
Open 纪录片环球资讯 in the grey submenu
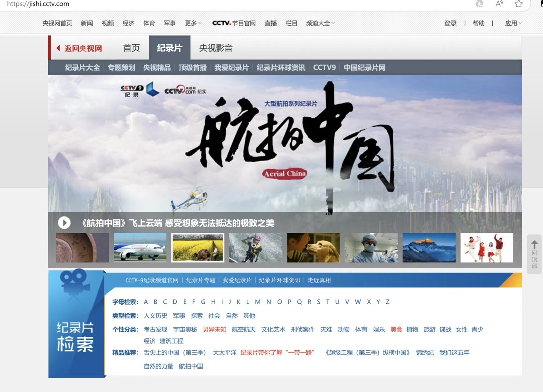(281, 67)
